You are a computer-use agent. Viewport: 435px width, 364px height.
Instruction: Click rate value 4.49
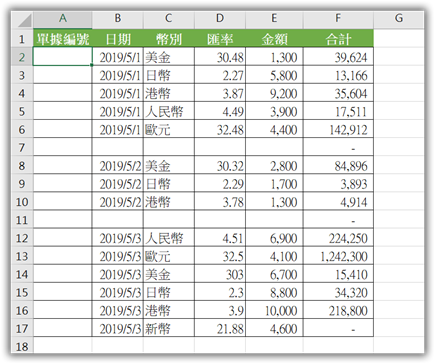233,112
